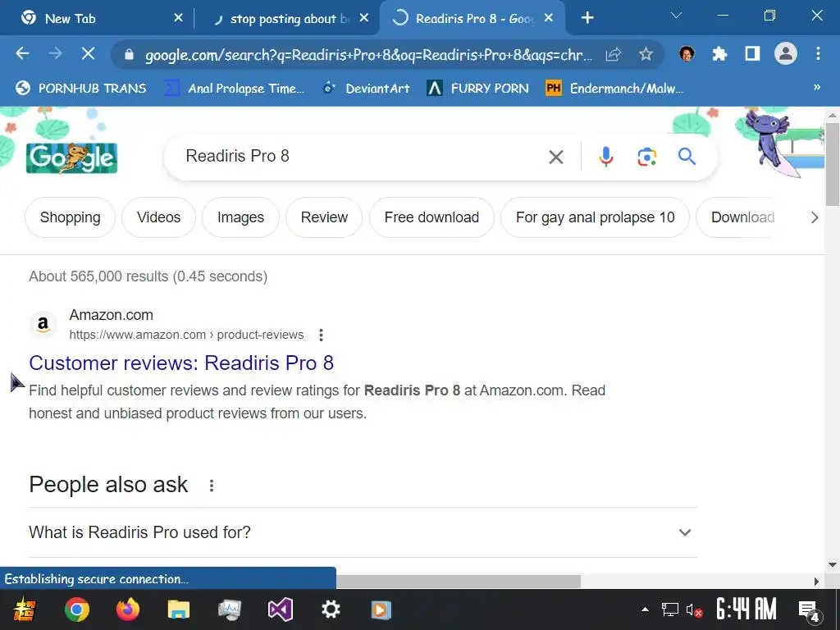
Task: Start a voice search
Action: [x=606, y=157]
